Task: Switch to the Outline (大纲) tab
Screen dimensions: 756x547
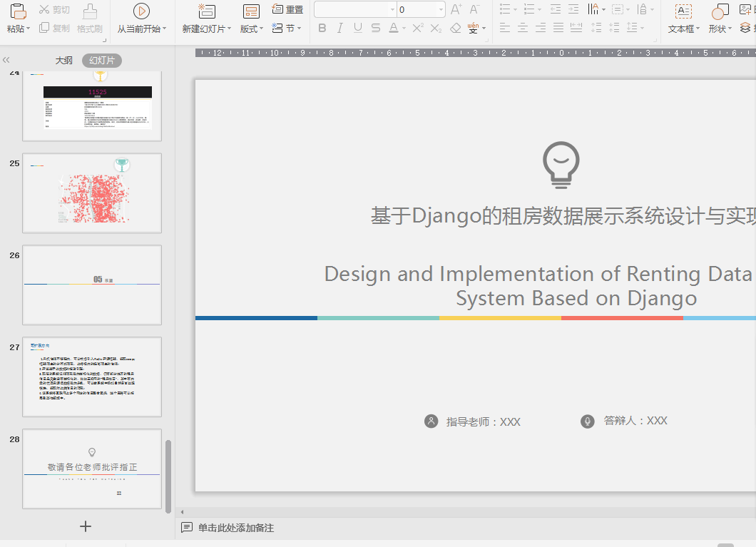Action: pyautogui.click(x=64, y=61)
